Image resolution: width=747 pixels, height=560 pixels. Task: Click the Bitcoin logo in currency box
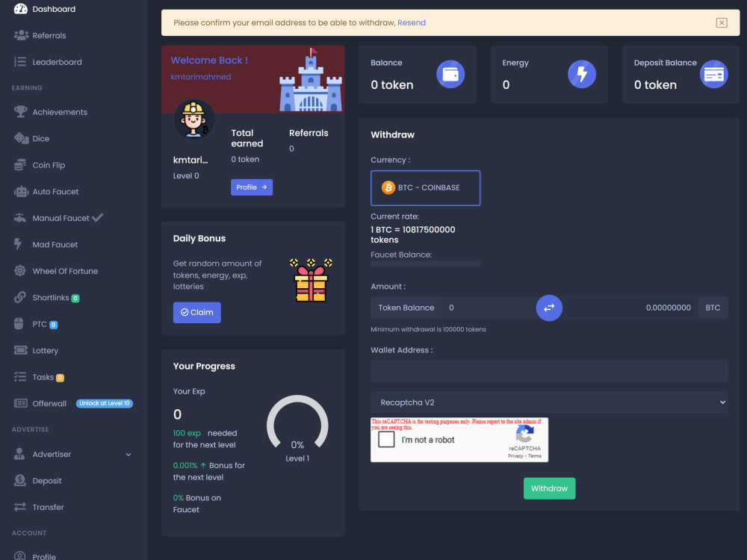click(388, 187)
